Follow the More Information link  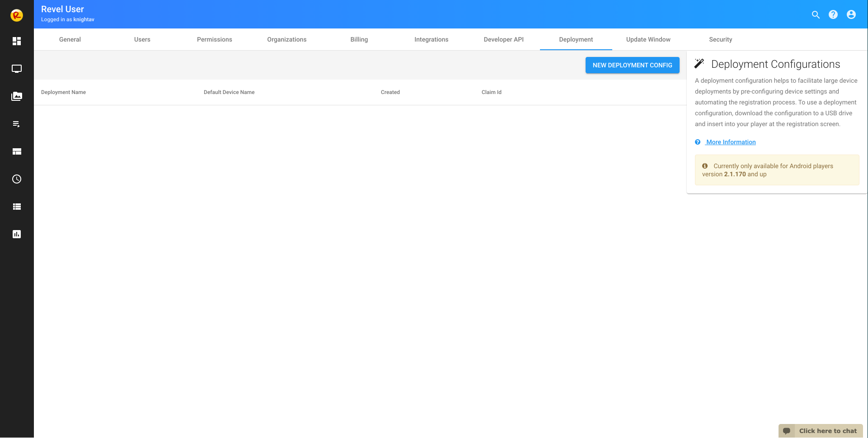pyautogui.click(x=731, y=142)
